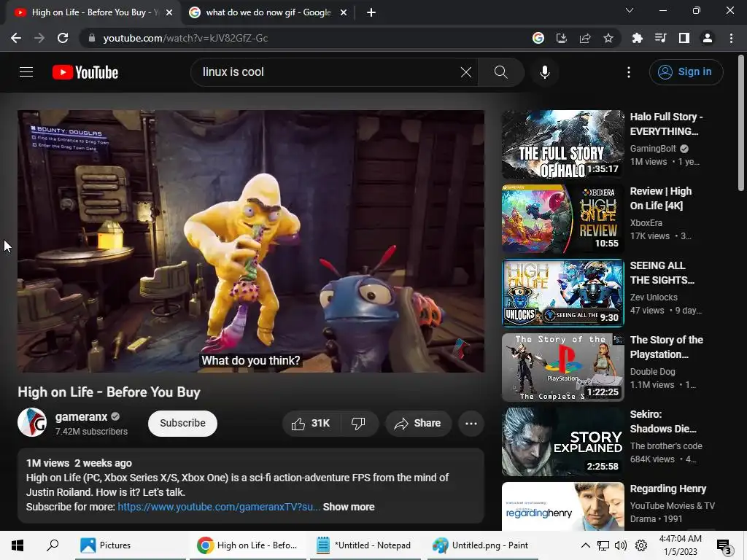Start voice search with the microphone icon
This screenshot has height=560, width=747.
tap(545, 72)
